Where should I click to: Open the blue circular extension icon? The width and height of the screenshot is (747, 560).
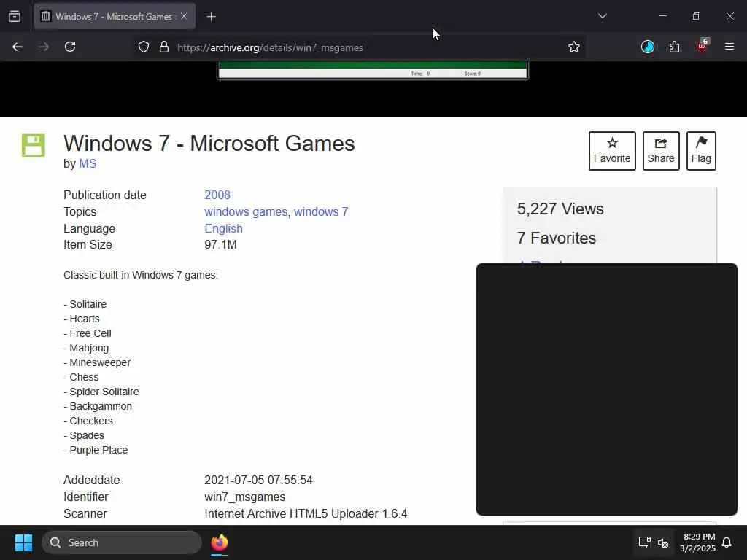tap(648, 47)
